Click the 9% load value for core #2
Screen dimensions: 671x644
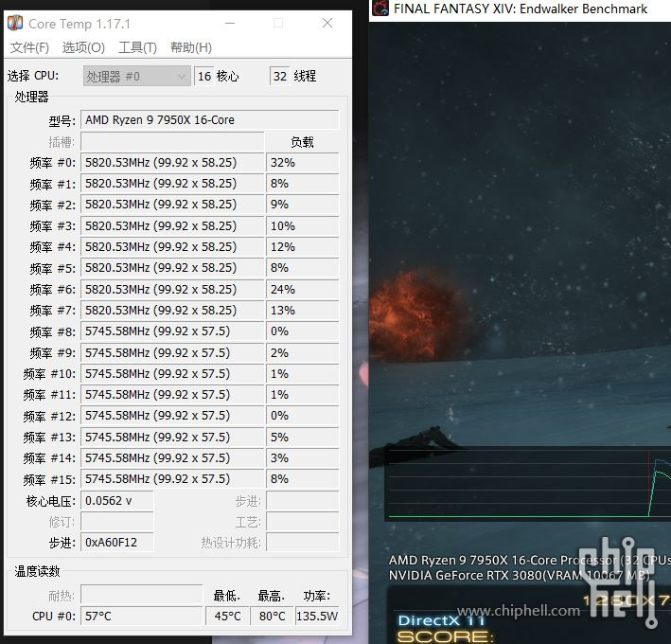pyautogui.click(x=303, y=205)
